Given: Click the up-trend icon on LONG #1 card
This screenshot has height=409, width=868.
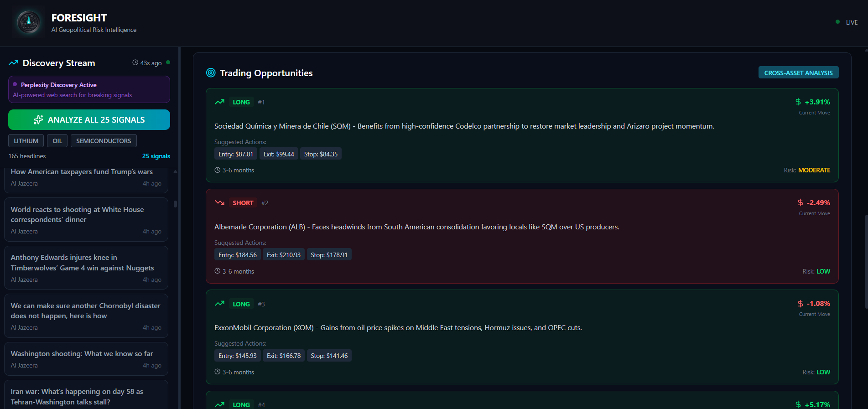Looking at the screenshot, I should 219,102.
